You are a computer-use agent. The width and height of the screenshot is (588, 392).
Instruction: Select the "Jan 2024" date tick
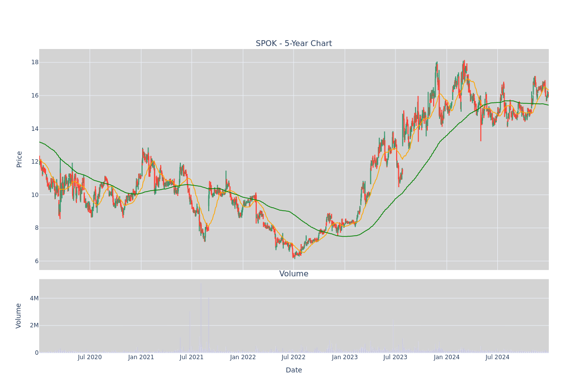[x=447, y=357]
